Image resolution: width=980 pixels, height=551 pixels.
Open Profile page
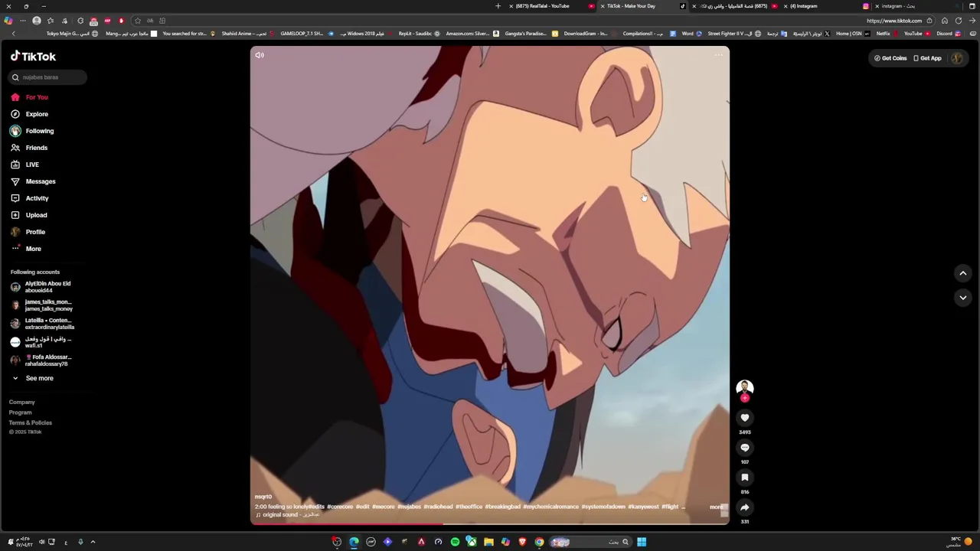[29, 232]
